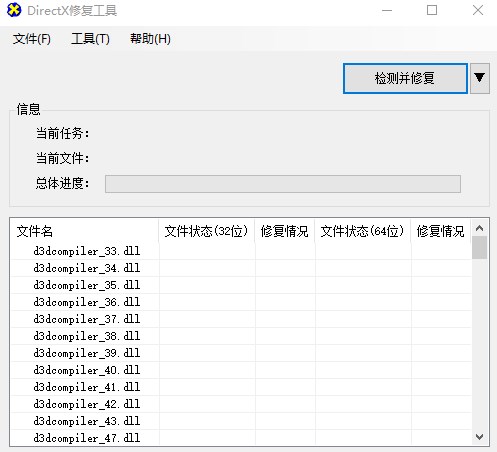497x452 pixels.
Task: Sort by the 文件名 column header
Action: [85, 231]
